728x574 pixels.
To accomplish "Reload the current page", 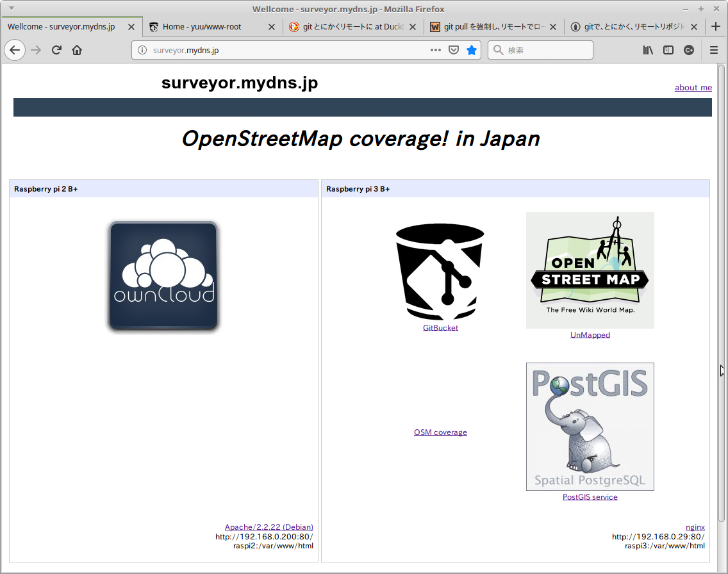I will coord(56,50).
